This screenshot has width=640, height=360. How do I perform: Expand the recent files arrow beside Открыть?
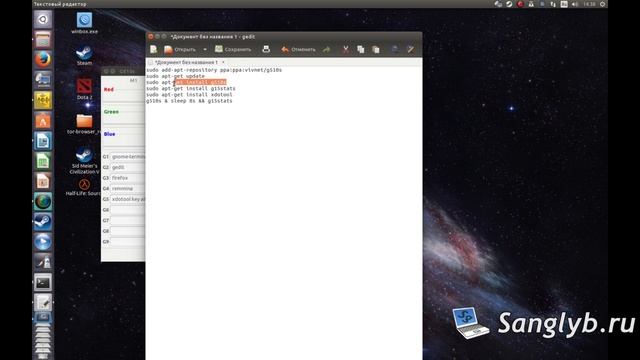click(205, 49)
